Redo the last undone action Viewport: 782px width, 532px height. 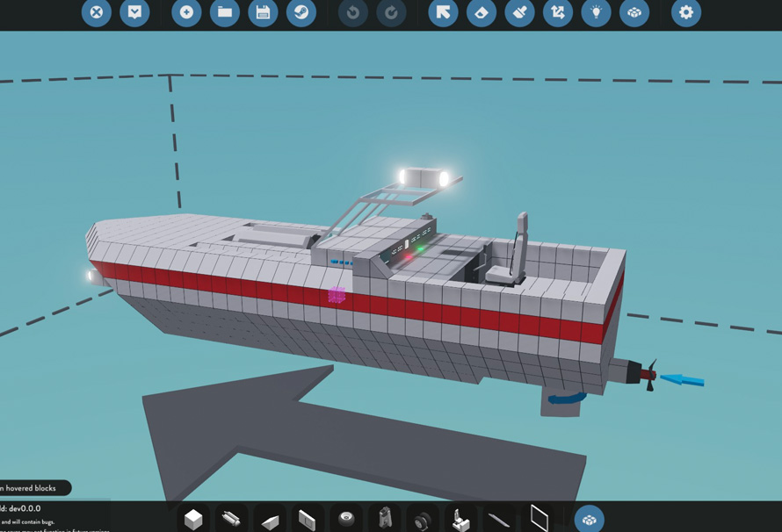[391, 12]
